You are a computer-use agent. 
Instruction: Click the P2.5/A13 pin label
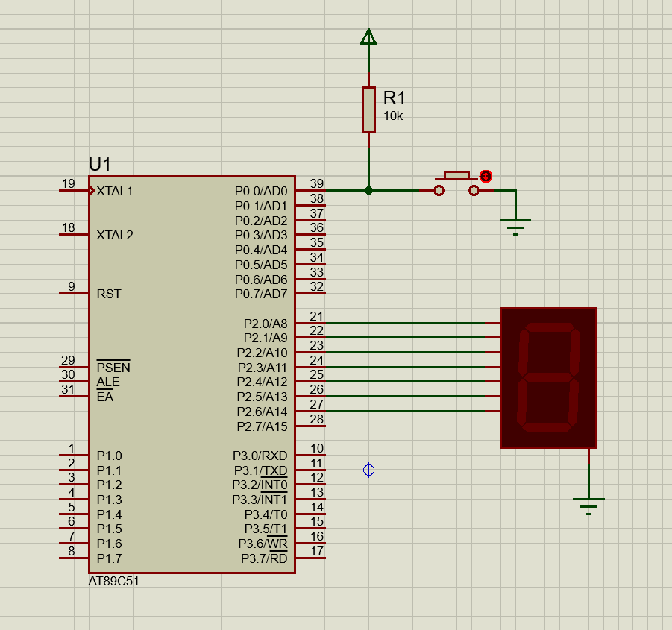click(262, 397)
